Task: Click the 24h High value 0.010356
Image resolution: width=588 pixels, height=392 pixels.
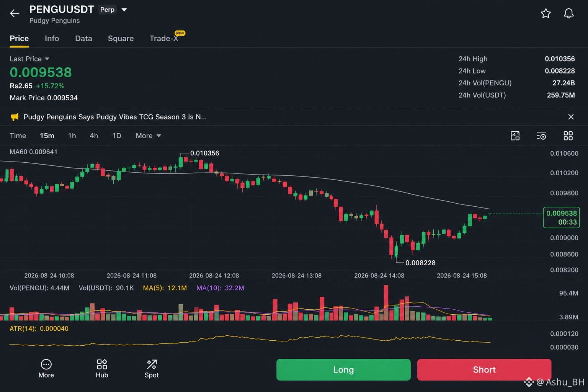Action: click(560, 59)
